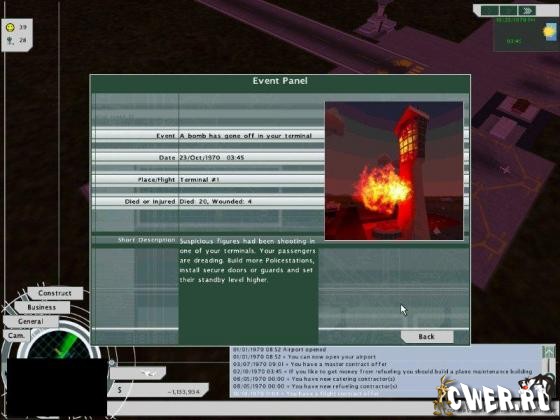The image size is (560, 420).
Task: Open the Construct menu
Action: [x=55, y=293]
